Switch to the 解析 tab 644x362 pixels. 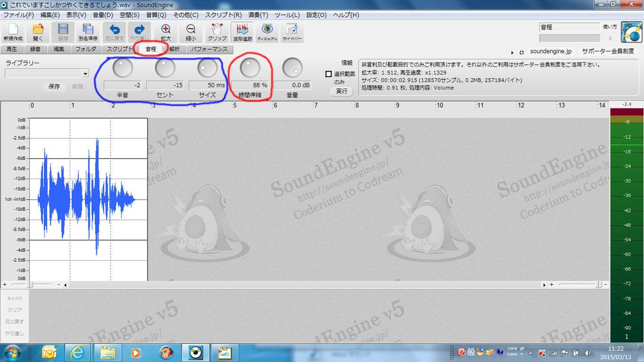(x=174, y=49)
